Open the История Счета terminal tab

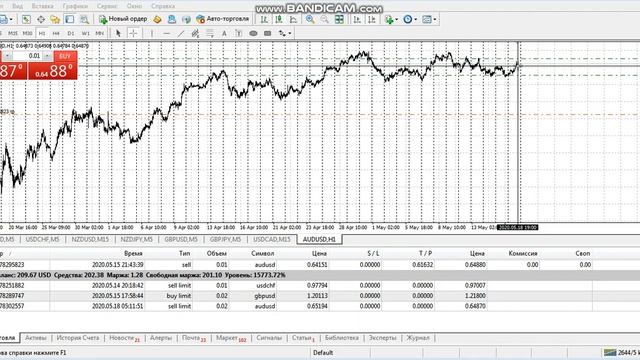click(x=78, y=338)
